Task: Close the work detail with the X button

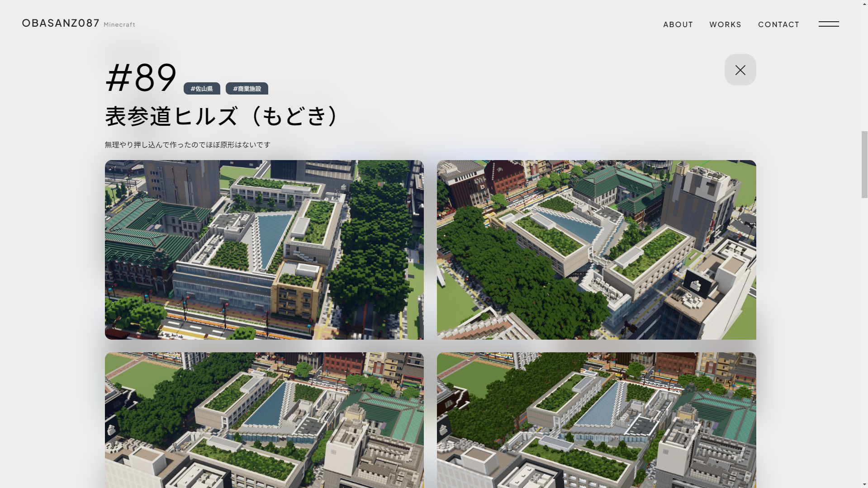Action: tap(740, 70)
